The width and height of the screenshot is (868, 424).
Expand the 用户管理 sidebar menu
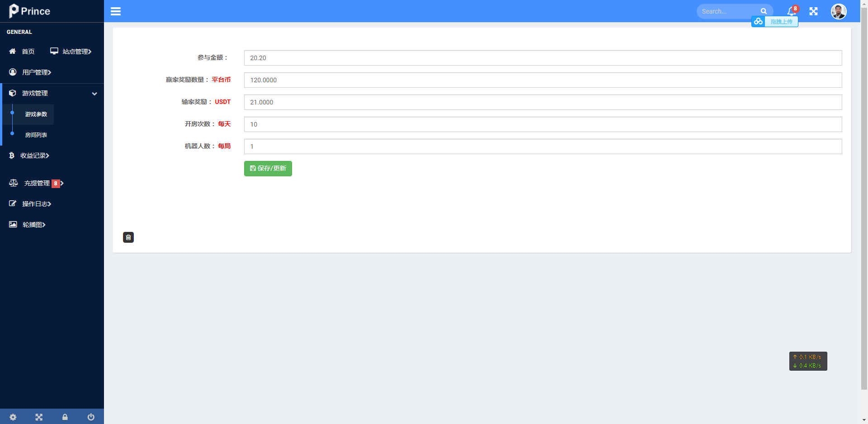(36, 72)
